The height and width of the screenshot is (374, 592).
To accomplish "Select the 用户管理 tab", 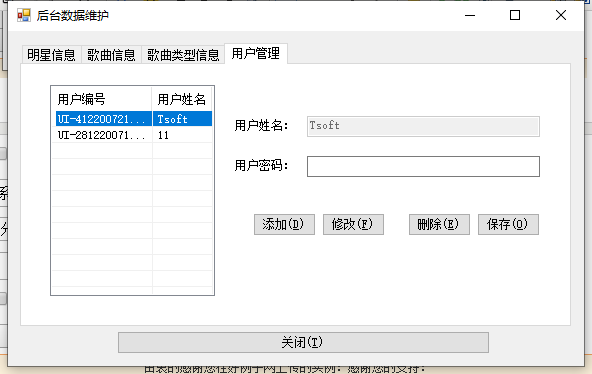I will pos(256,54).
